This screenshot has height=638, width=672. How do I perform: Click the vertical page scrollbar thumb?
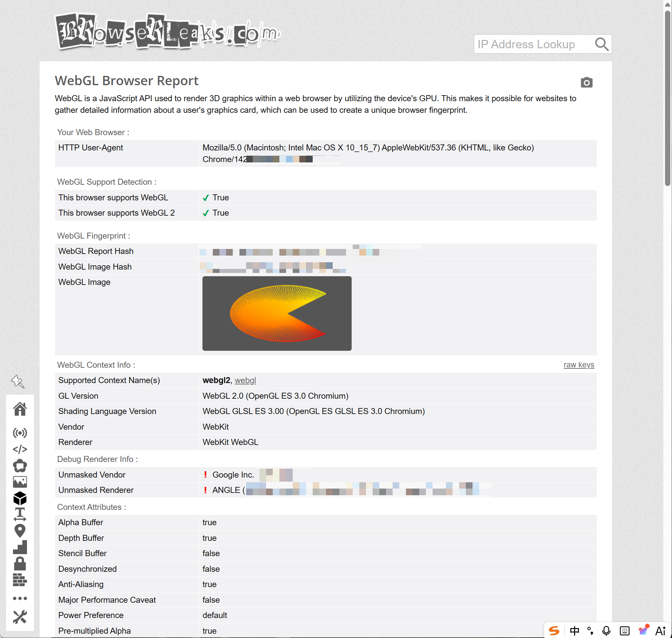[668, 98]
